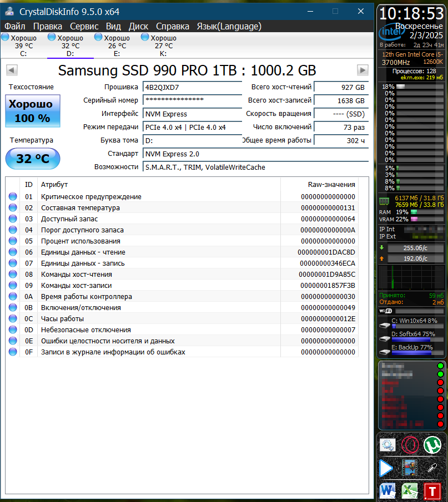
Task: Select row Небезопасные отключения
Action: [182, 329]
